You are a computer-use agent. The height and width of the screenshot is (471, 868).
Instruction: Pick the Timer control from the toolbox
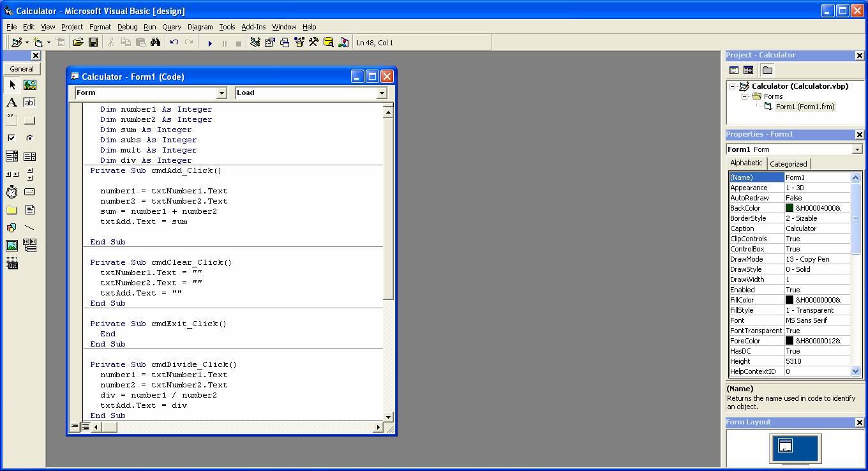point(11,191)
